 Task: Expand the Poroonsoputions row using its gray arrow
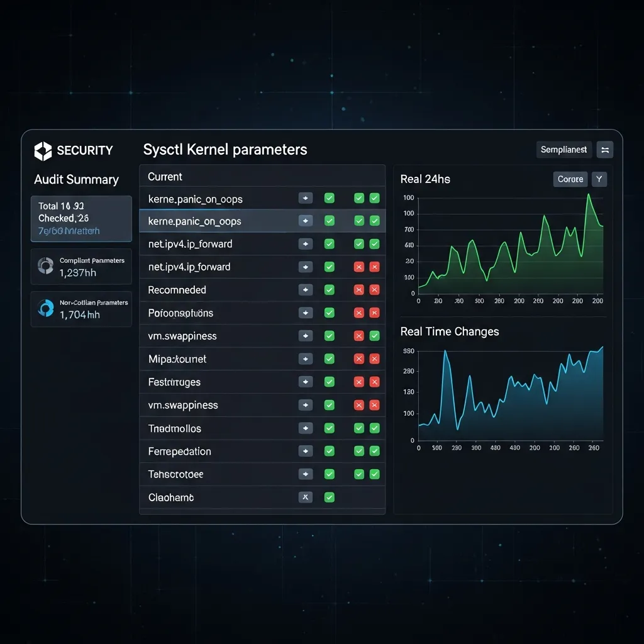(305, 313)
